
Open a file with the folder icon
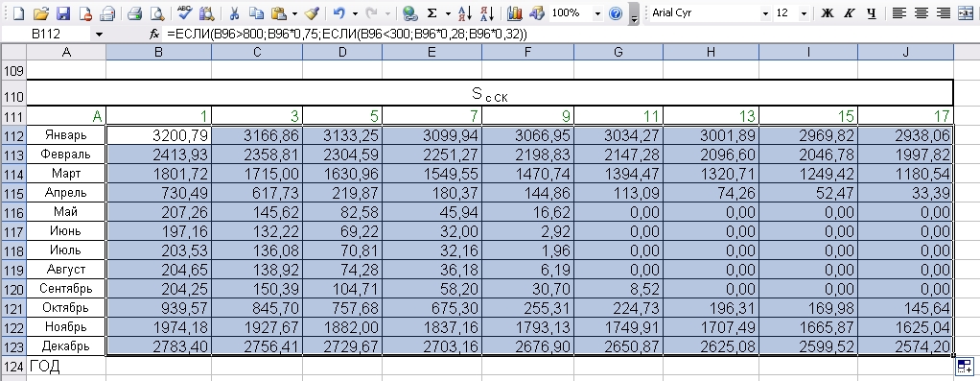tap(40, 12)
